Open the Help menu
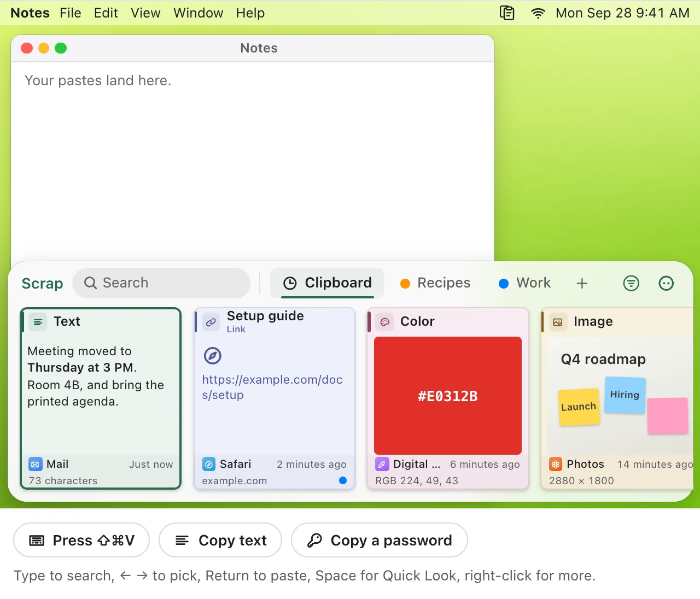700x599 pixels. 250,13
